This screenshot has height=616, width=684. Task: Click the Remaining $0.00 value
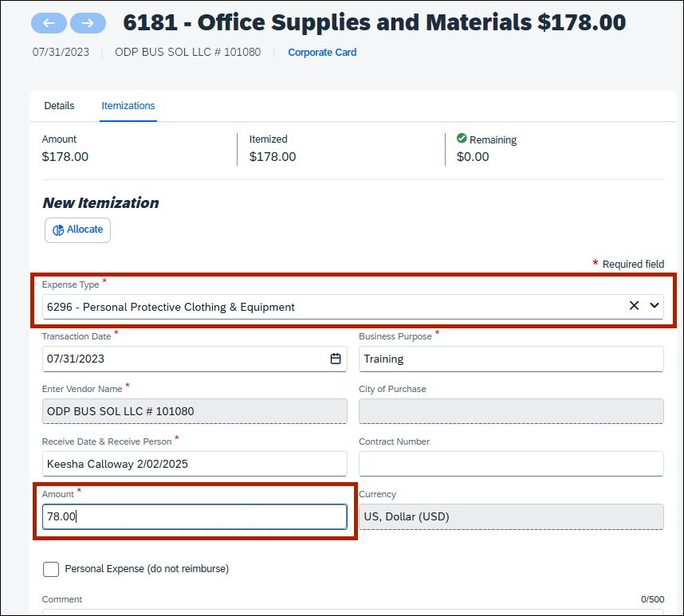pos(473,157)
